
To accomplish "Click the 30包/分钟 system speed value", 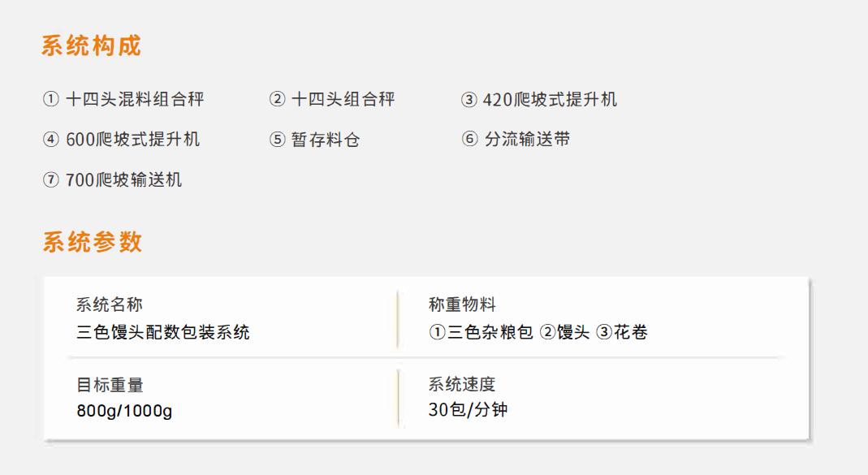I will 468,410.
